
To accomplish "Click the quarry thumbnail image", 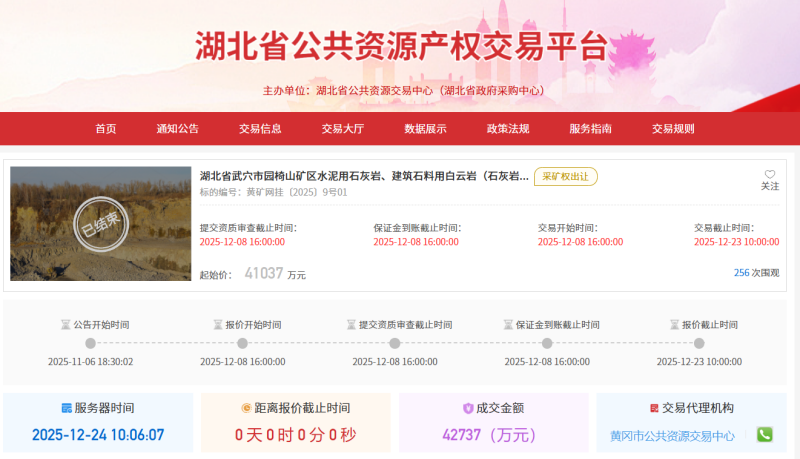I will [x=100, y=223].
